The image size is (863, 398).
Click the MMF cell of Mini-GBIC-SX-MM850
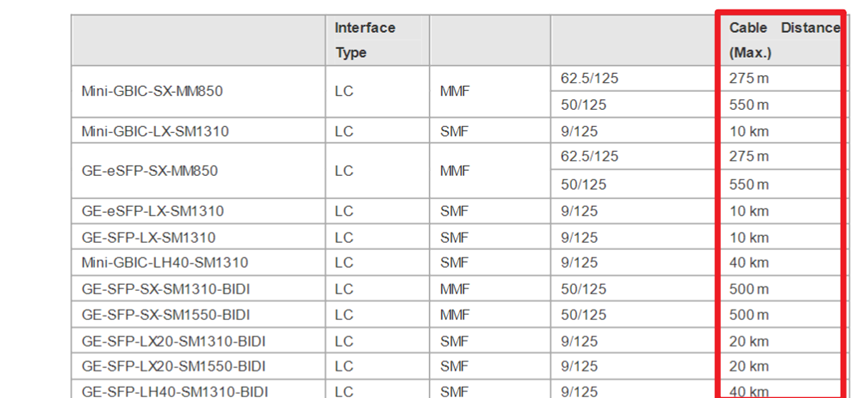(455, 91)
